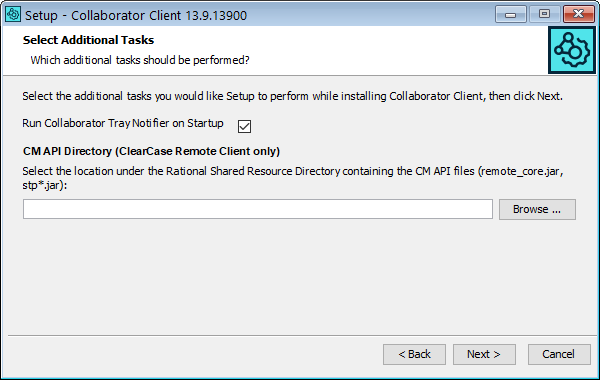600x380 pixels.
Task: Click the 'Setup - Collaborator Client 13.9.13900' title text
Action: coord(136,15)
